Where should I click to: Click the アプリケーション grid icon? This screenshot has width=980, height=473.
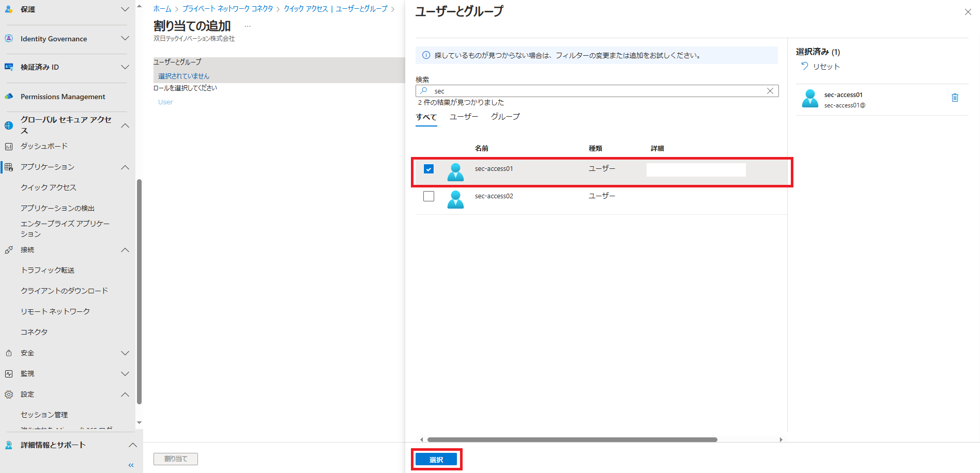click(x=9, y=167)
